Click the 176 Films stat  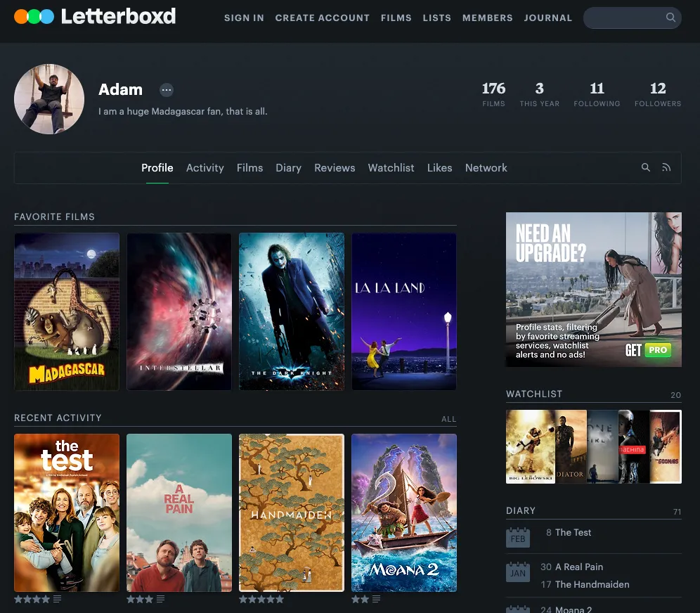pos(494,94)
